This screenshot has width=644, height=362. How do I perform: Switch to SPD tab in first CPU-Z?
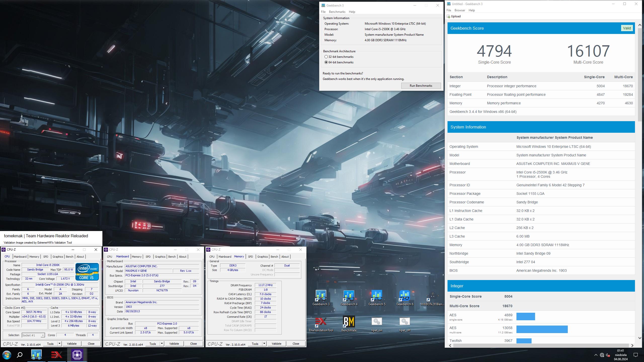tap(46, 257)
